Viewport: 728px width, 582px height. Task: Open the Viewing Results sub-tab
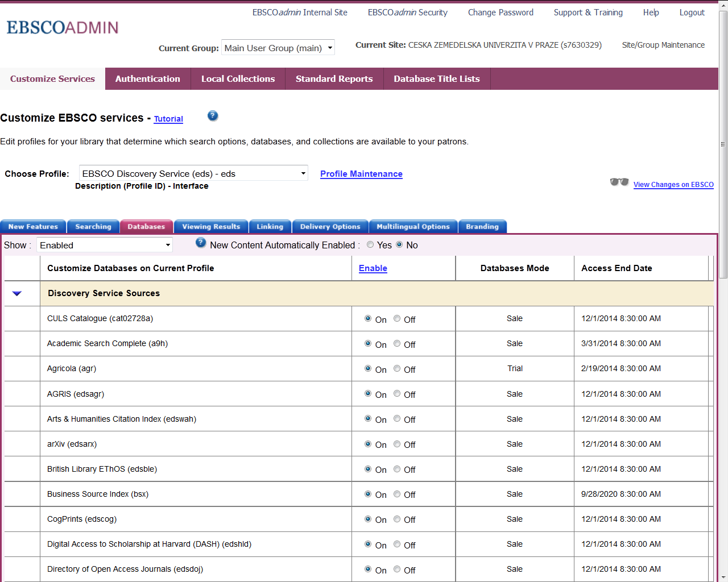211,226
